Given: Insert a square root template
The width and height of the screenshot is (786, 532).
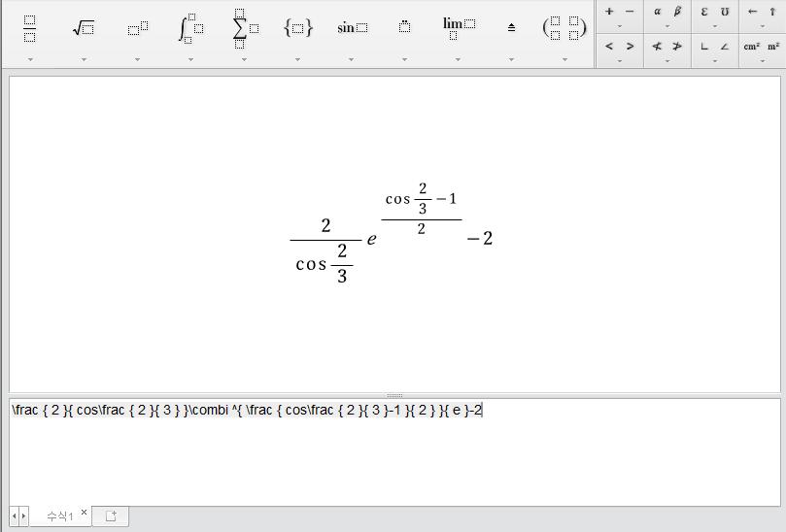Looking at the screenshot, I should pos(84,28).
